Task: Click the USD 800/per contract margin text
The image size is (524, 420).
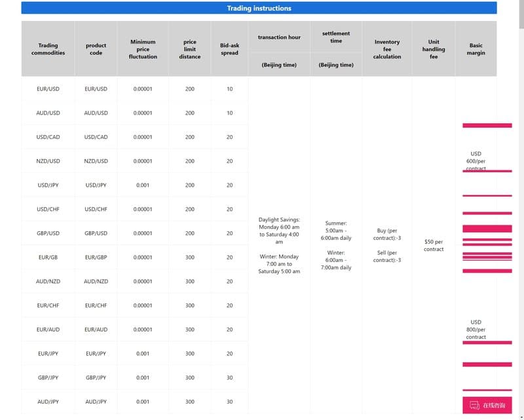Action: [476, 330]
